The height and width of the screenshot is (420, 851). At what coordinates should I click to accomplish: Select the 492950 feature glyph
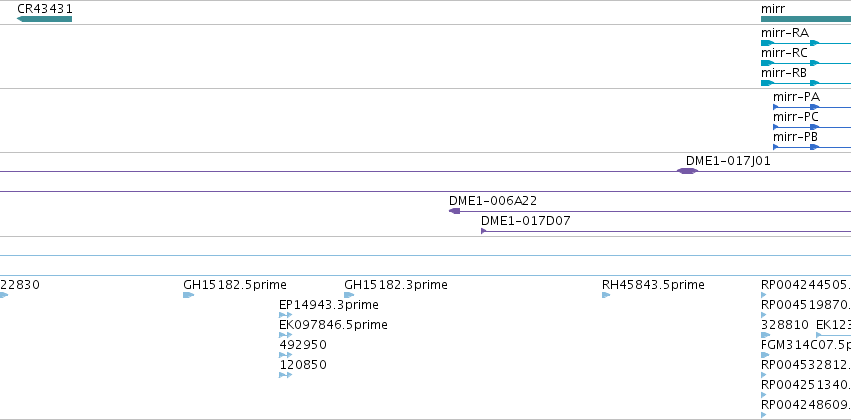(x=285, y=355)
